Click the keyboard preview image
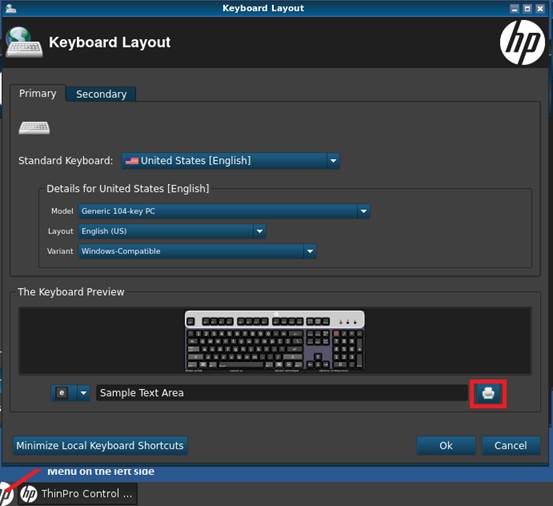Image resolution: width=553 pixels, height=506 pixels. [x=275, y=340]
